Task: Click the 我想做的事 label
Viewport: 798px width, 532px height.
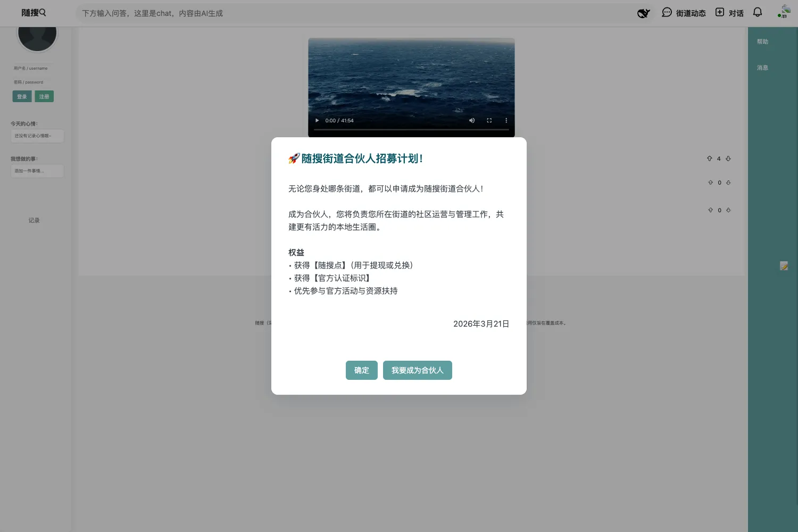Action: coord(24,159)
